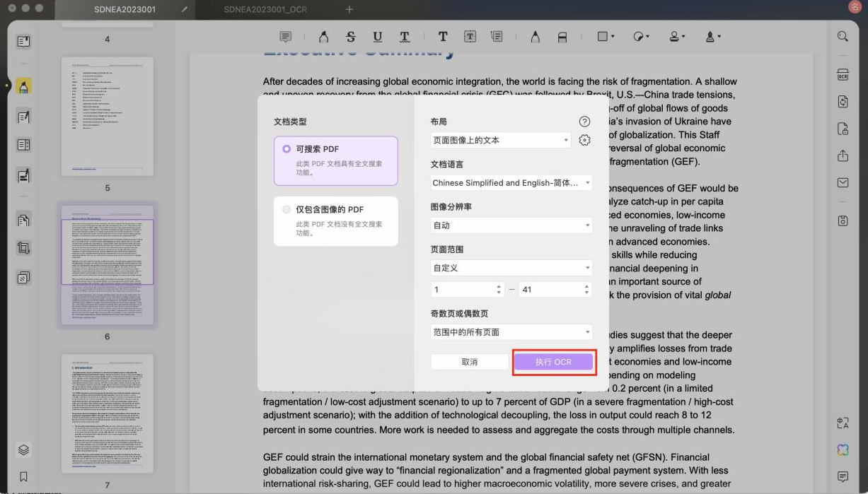The height and width of the screenshot is (494, 868).
Task: Open the 页面范围 dropdown showing 自定义
Action: [511, 268]
